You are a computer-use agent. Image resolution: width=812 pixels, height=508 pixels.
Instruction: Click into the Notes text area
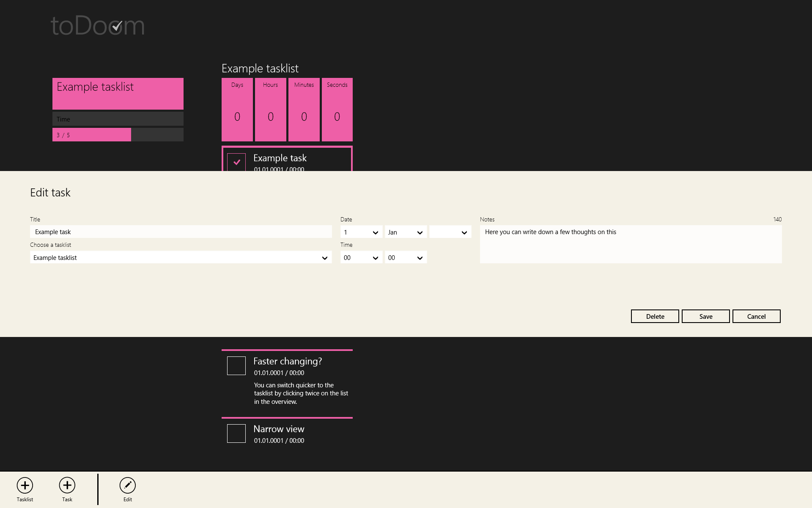pyautogui.click(x=630, y=244)
